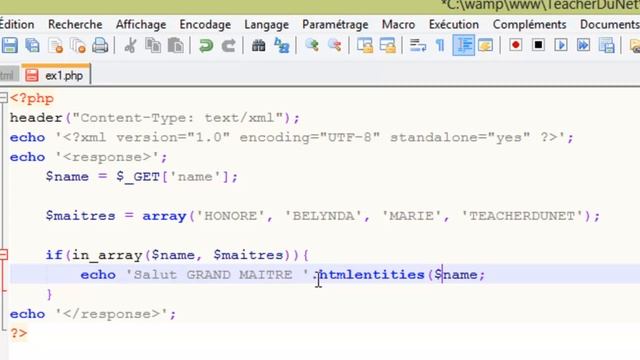The width and height of the screenshot is (640, 360).
Task: Click the red unsaved icon on ex1.php tab
Action: tap(31, 76)
